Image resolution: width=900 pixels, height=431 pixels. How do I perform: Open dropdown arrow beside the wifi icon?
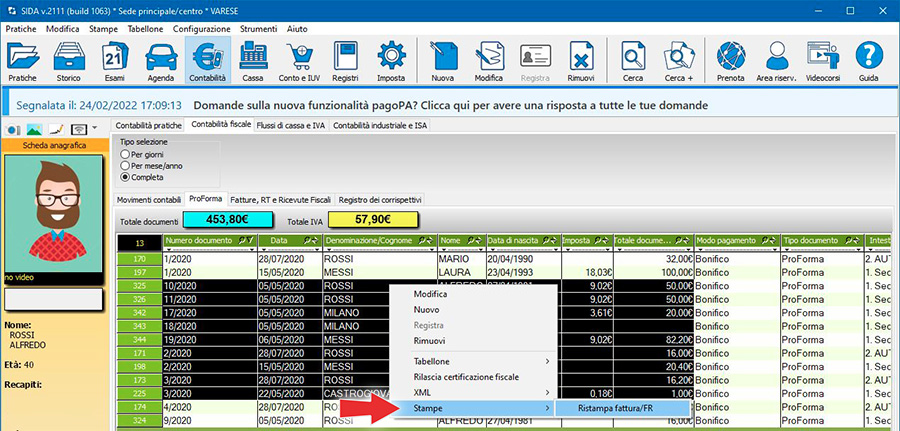pos(93,129)
